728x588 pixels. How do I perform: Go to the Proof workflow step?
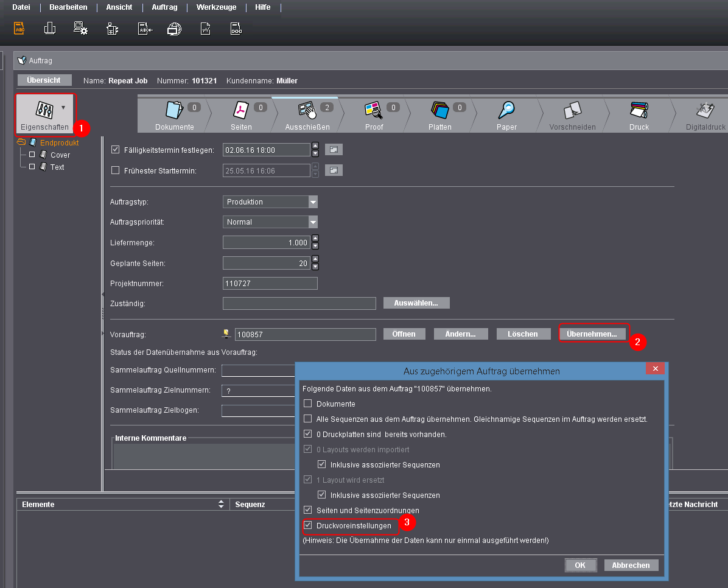click(x=374, y=116)
